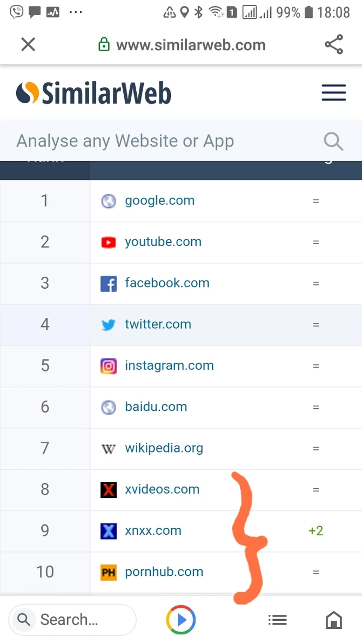The height and width of the screenshot is (644, 362).
Task: Open the google.com link
Action: tap(159, 201)
